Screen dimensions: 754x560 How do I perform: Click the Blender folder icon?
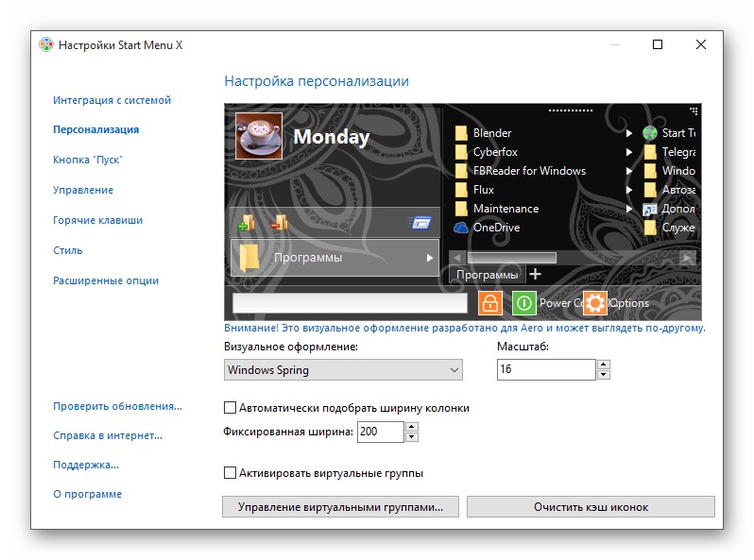pos(461,132)
